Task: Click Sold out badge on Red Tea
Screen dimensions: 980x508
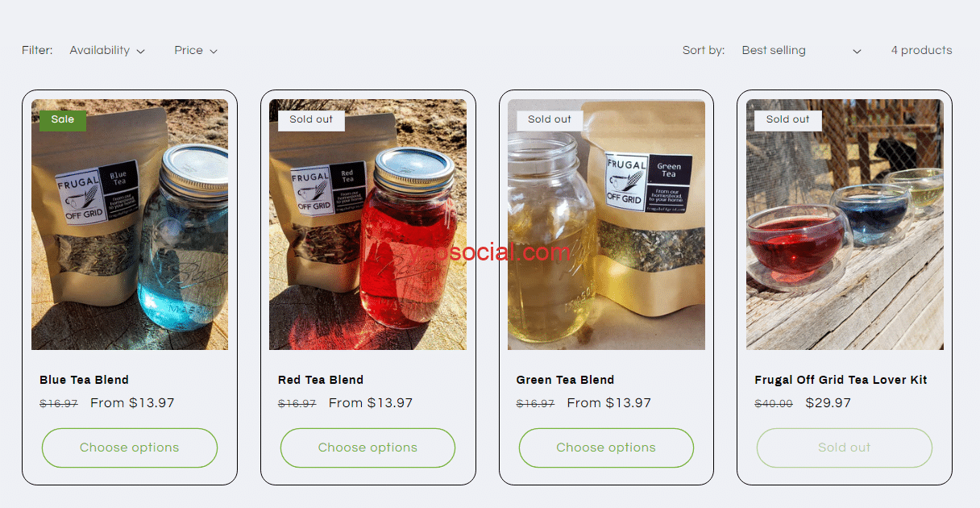Action: [x=311, y=120]
